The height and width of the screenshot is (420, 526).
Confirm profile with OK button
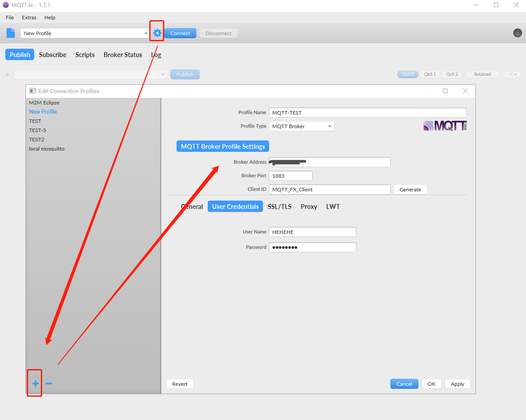point(432,384)
